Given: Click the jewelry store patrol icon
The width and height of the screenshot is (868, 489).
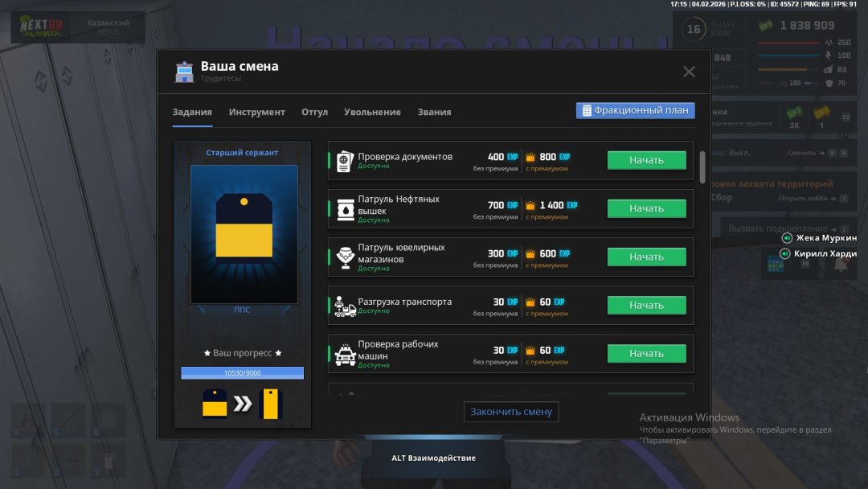Looking at the screenshot, I should 345,257.
